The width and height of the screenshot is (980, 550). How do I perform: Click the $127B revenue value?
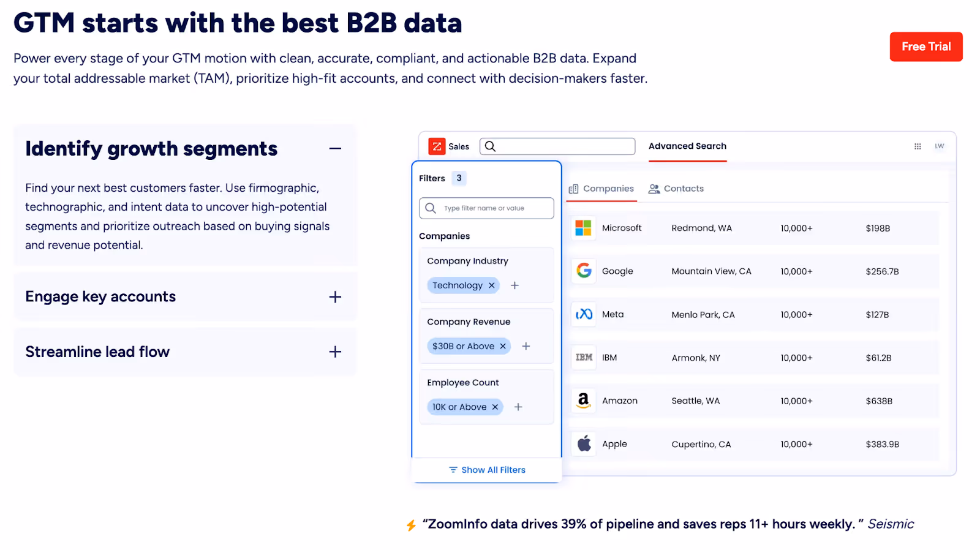(877, 315)
